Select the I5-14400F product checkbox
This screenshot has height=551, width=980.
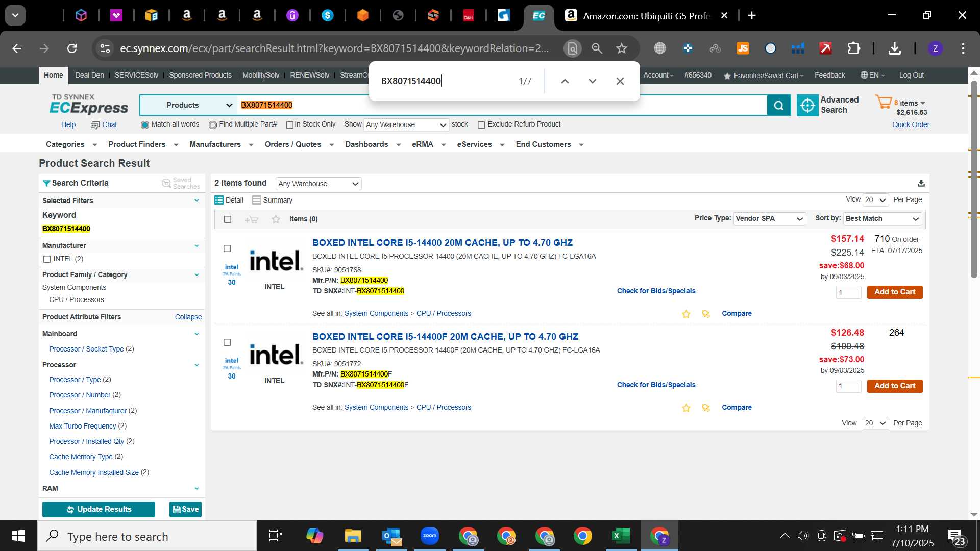(228, 342)
